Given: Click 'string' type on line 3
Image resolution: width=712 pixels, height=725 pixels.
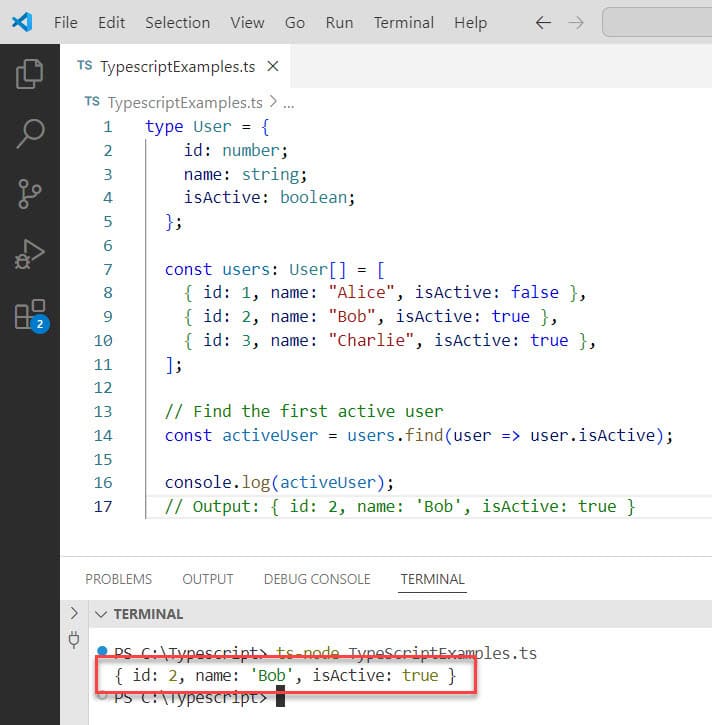Looking at the screenshot, I should [270, 175].
